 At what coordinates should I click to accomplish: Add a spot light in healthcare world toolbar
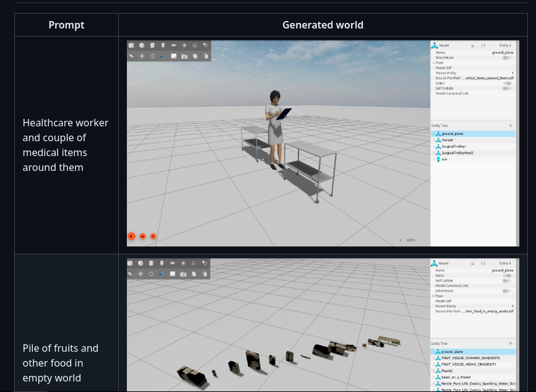pos(205,45)
